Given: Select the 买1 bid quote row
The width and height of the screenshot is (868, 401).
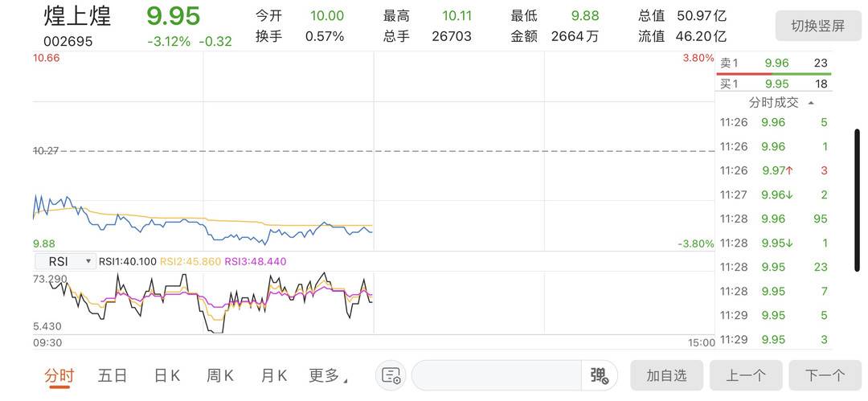Looking at the screenshot, I should coord(773,84).
